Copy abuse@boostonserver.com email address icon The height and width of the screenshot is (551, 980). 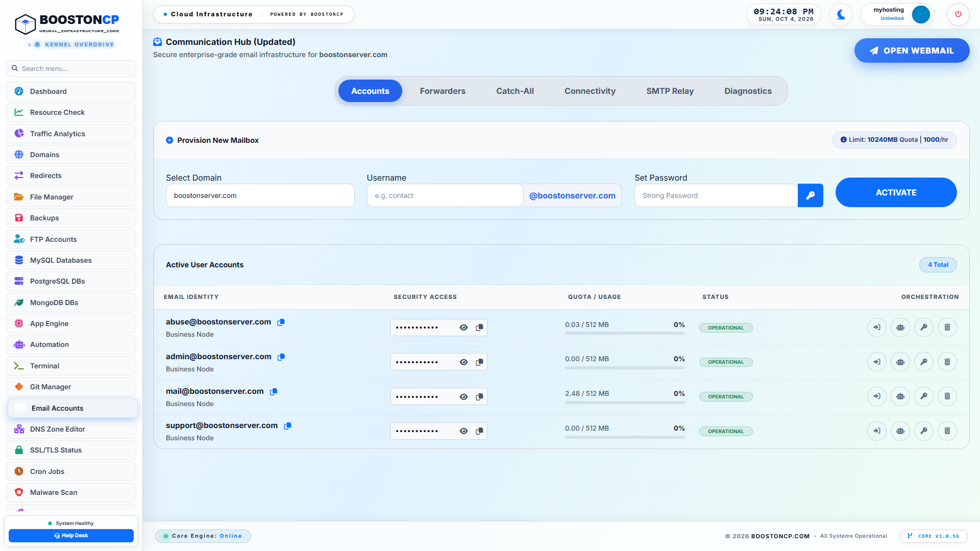(x=281, y=322)
